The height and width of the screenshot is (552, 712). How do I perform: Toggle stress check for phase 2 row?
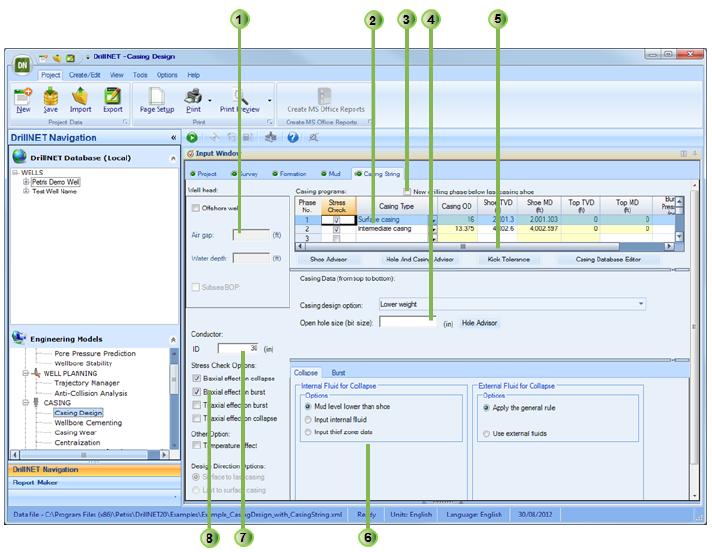tap(336, 229)
